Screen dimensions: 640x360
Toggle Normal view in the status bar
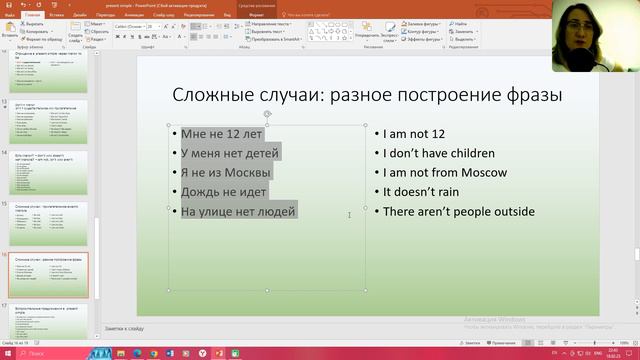[528, 343]
